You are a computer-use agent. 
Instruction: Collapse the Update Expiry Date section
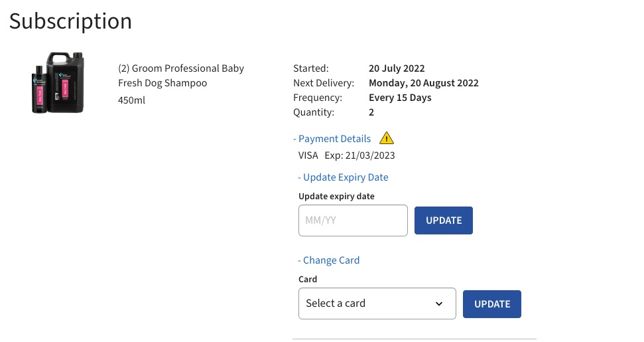[343, 177]
